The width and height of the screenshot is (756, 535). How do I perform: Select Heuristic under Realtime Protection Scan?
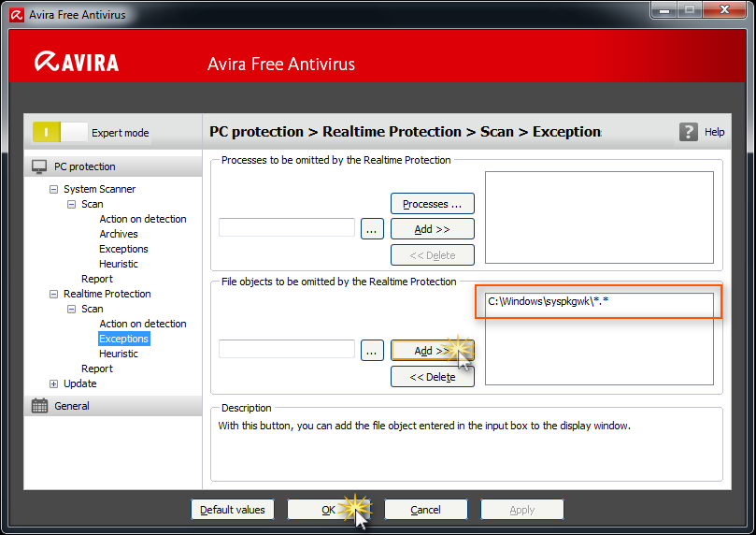[x=119, y=354]
